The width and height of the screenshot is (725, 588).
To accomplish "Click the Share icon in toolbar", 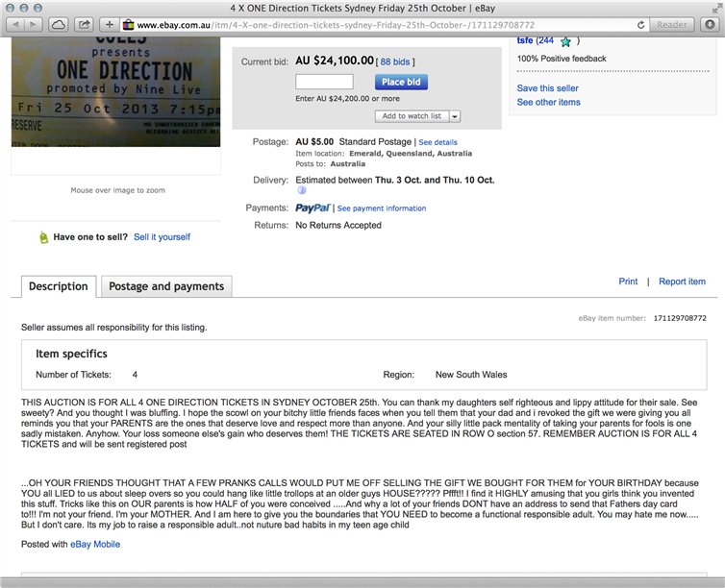I will [85, 24].
